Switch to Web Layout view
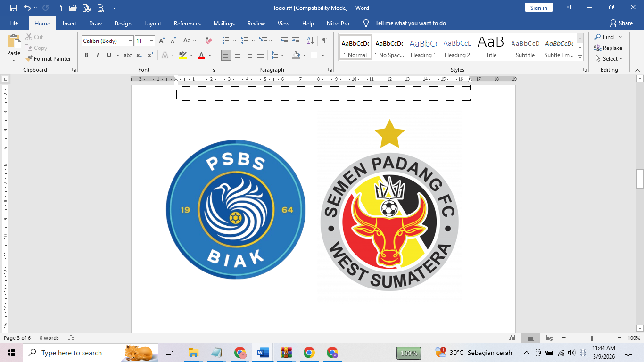644x362 pixels. click(x=549, y=338)
